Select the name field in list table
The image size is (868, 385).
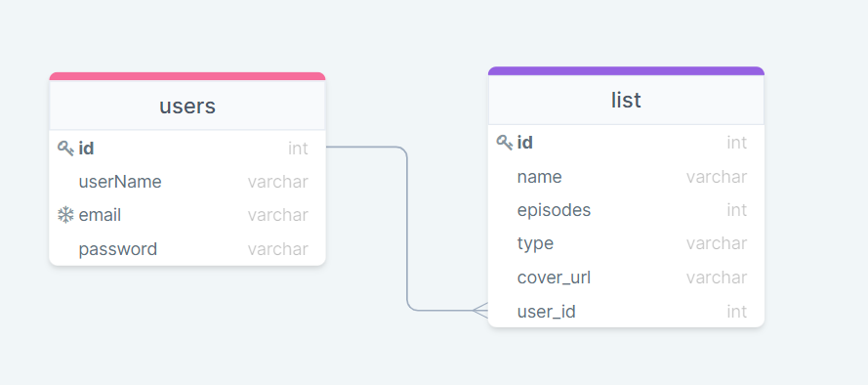pyautogui.click(x=626, y=177)
